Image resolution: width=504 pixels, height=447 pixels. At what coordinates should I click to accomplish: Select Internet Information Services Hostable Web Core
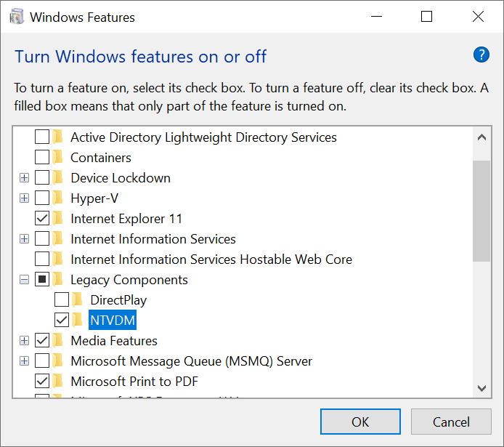[211, 259]
